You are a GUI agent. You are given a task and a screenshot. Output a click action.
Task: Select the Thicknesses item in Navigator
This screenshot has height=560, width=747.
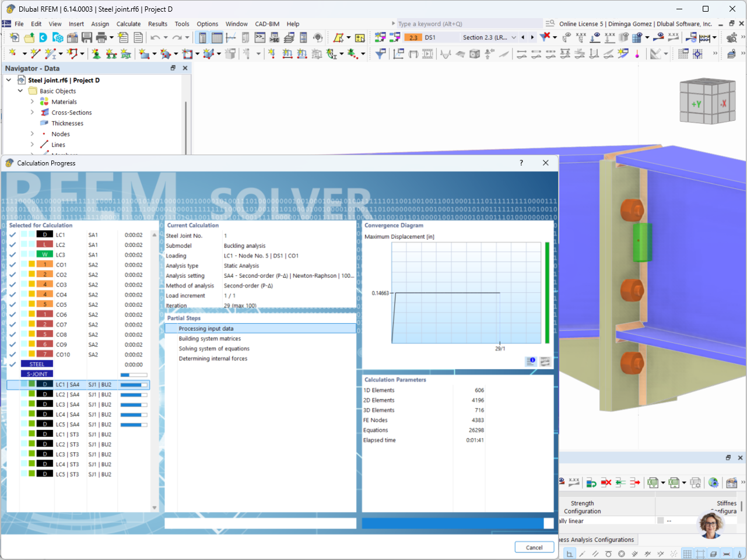point(67,123)
